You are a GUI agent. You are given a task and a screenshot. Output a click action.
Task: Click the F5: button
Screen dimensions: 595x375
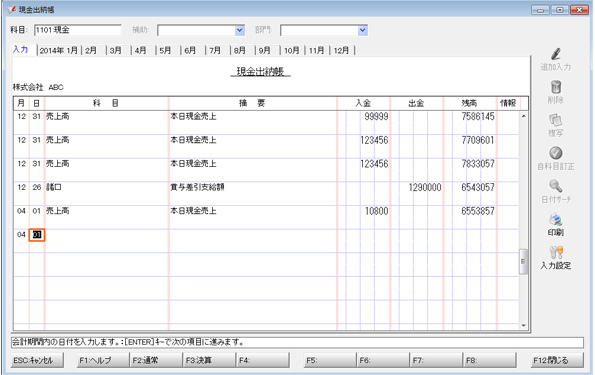330,360
